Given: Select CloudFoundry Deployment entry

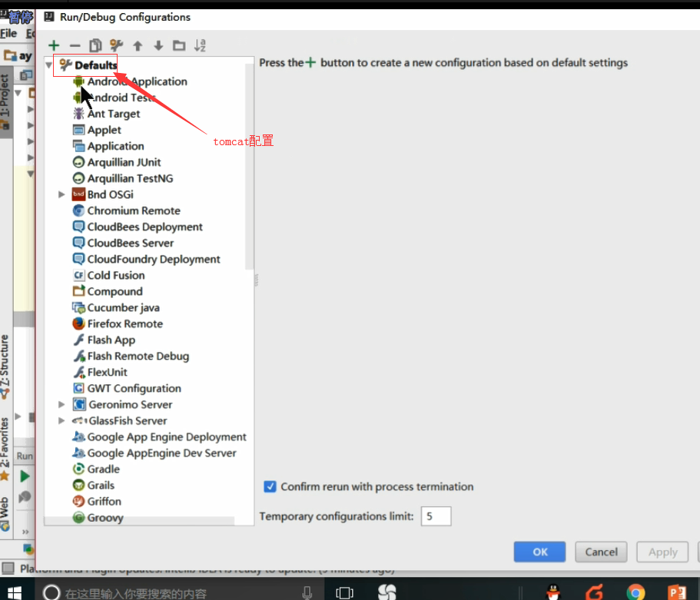Looking at the screenshot, I should [154, 259].
